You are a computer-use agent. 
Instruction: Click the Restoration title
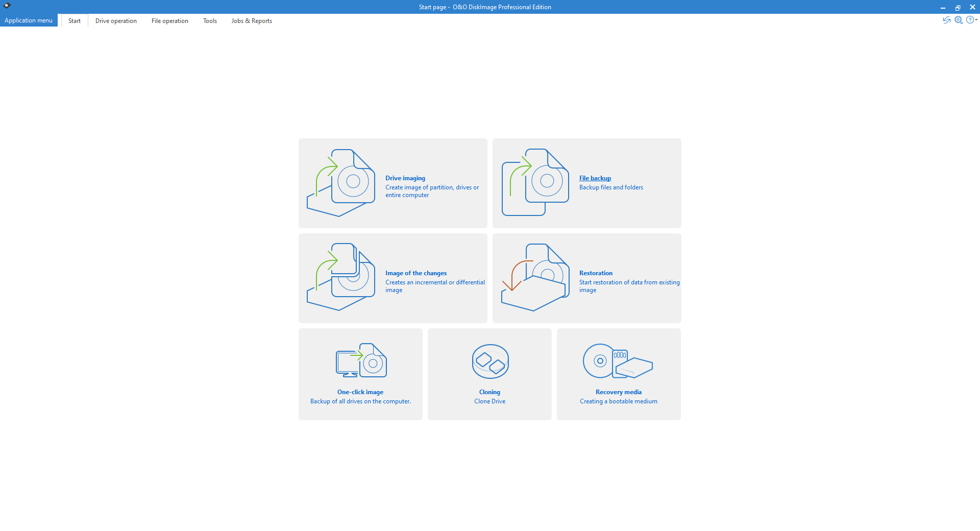(x=596, y=273)
